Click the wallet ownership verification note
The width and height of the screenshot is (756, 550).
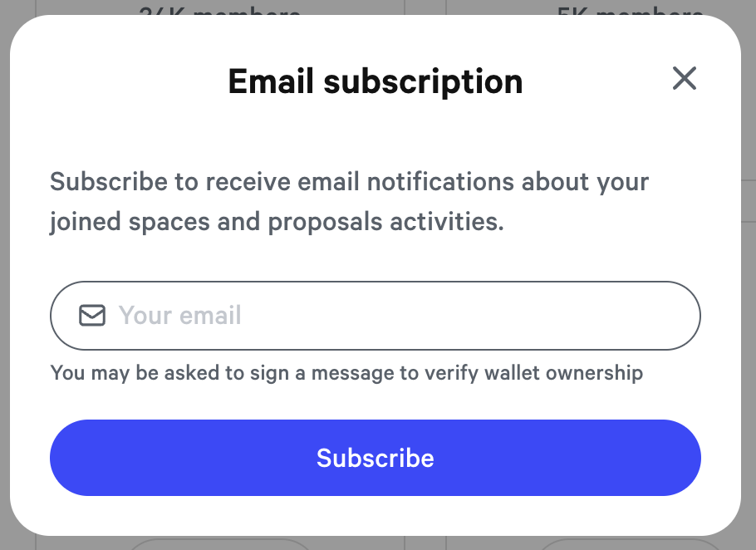pyautogui.click(x=346, y=372)
